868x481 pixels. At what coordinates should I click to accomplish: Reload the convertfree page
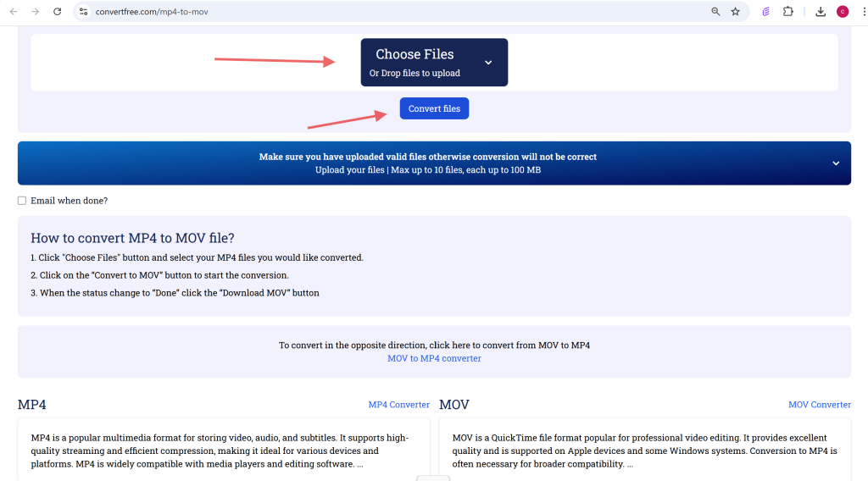pyautogui.click(x=57, y=11)
